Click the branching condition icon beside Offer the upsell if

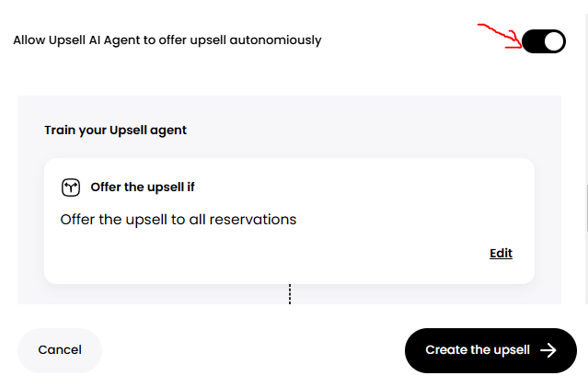(71, 188)
